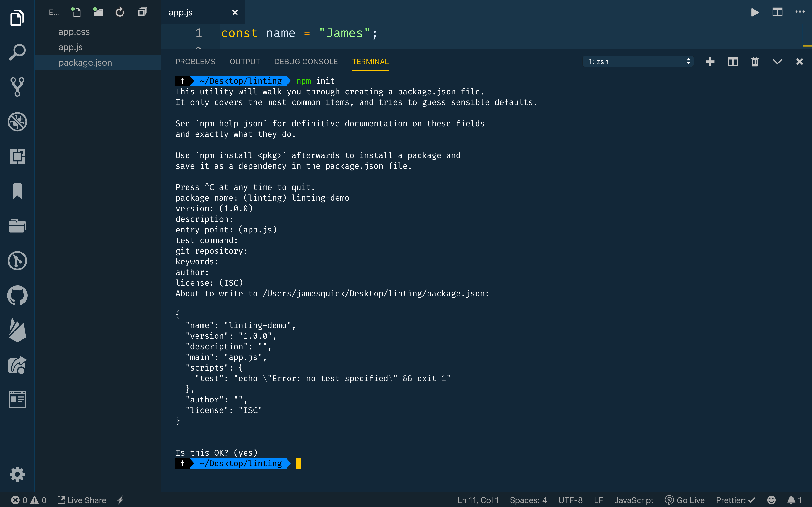Switch to the PROBLEMS tab

pyautogui.click(x=195, y=61)
